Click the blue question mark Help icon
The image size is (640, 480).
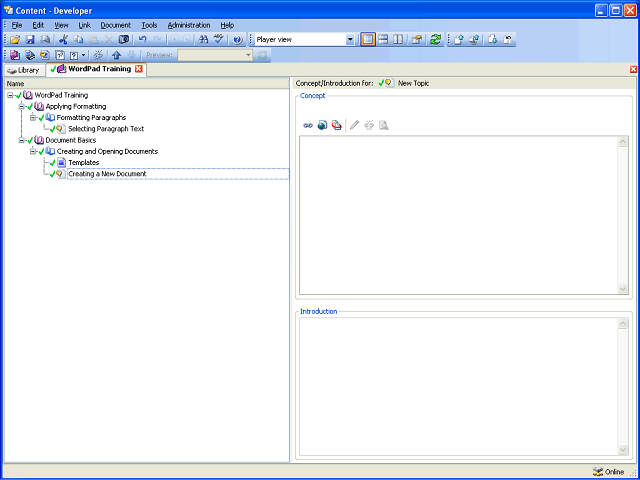click(238, 40)
